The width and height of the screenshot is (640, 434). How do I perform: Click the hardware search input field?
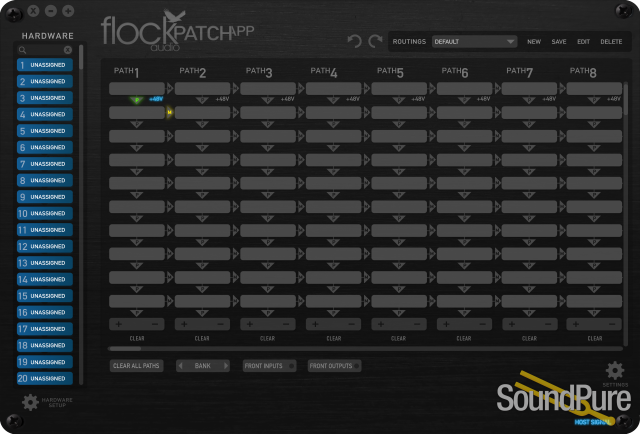coord(45,50)
